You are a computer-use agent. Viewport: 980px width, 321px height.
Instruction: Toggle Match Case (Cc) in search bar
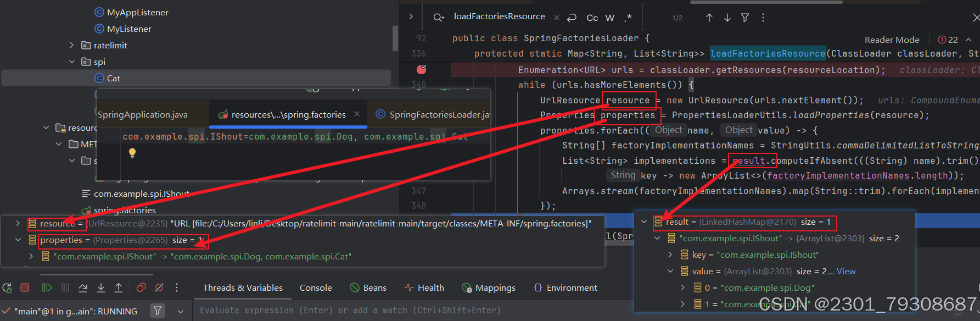pyautogui.click(x=592, y=18)
